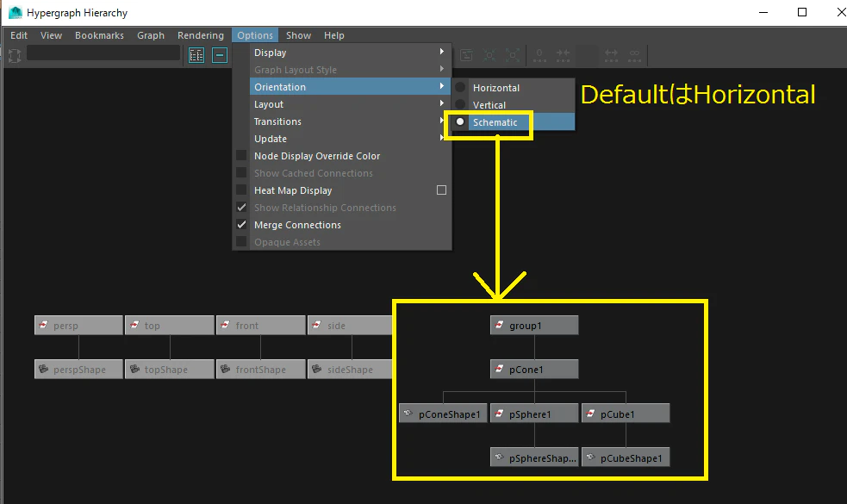847x504 pixels.
Task: Enable Node Display Override Color checkbox
Action: [x=241, y=156]
